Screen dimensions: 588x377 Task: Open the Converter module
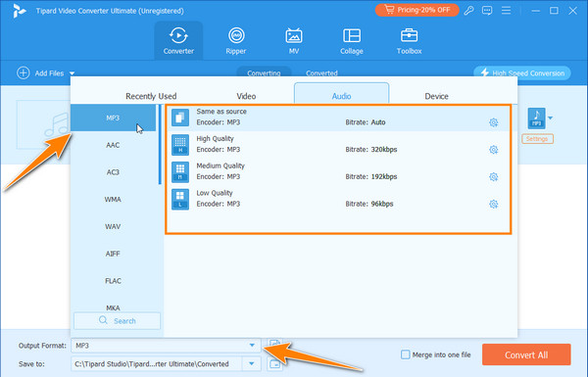tap(178, 41)
